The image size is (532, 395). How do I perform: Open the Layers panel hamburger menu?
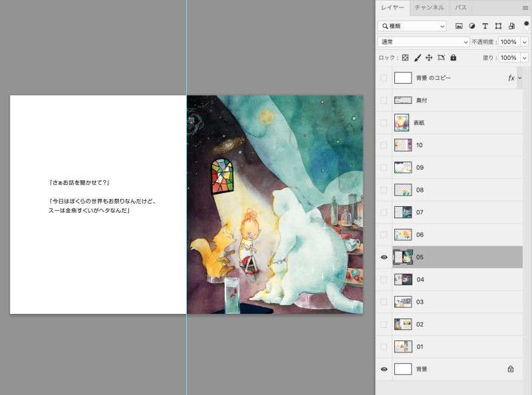(525, 8)
